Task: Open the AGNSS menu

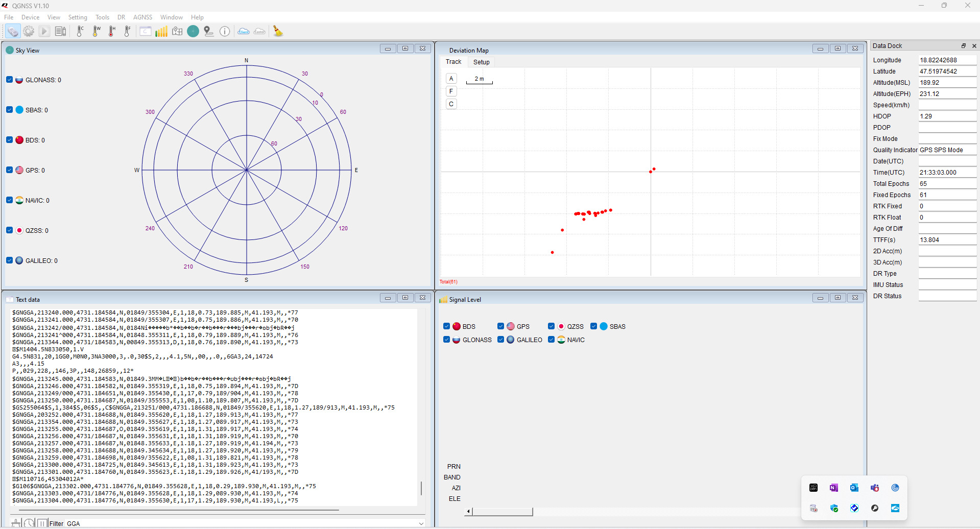Action: [x=142, y=17]
